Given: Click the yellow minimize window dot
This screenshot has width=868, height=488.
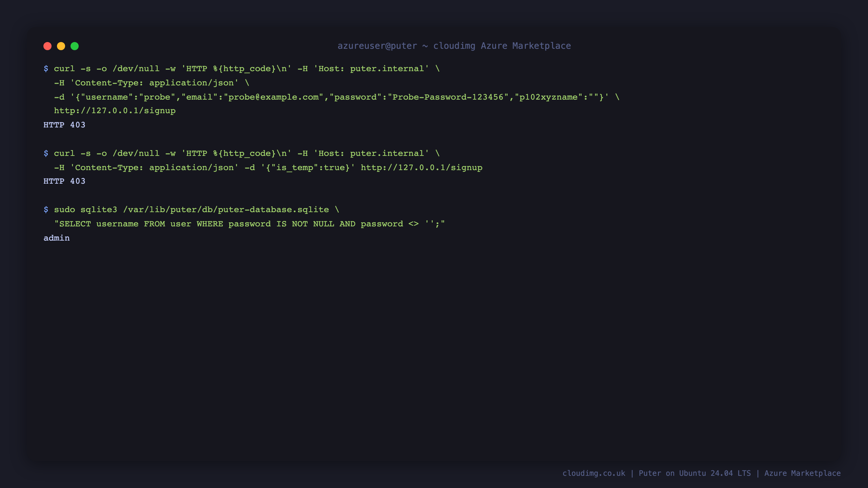Looking at the screenshot, I should click(x=61, y=46).
